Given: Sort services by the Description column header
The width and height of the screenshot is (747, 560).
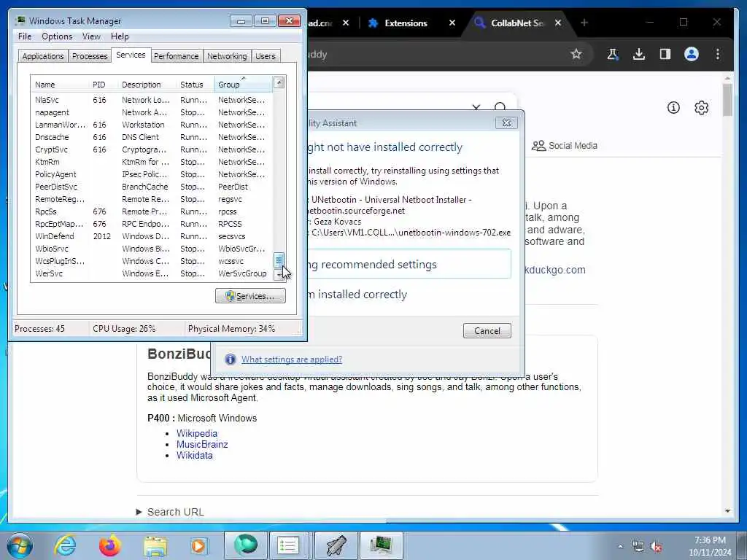Looking at the screenshot, I should click(147, 85).
